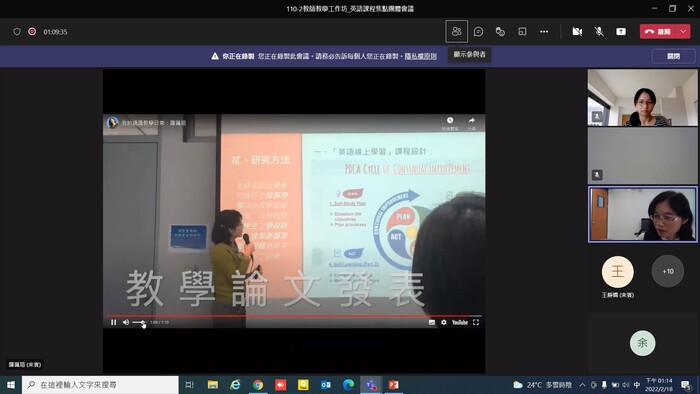Click the taskbar search box

point(100,385)
